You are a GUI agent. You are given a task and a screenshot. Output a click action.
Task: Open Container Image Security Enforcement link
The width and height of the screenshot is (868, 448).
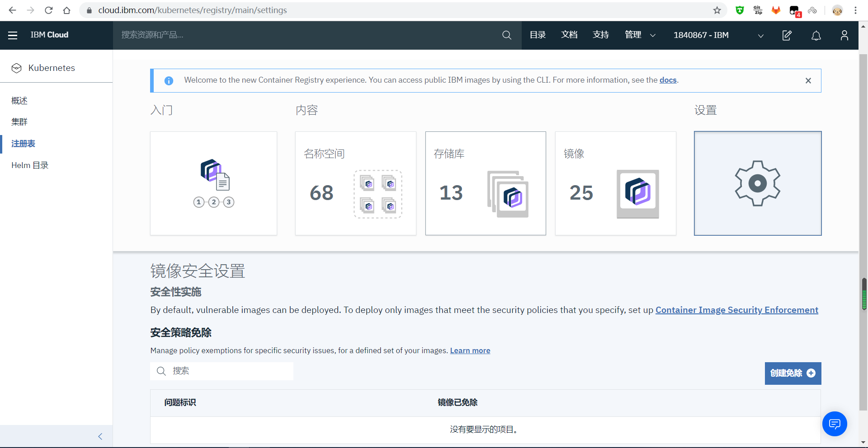point(737,310)
